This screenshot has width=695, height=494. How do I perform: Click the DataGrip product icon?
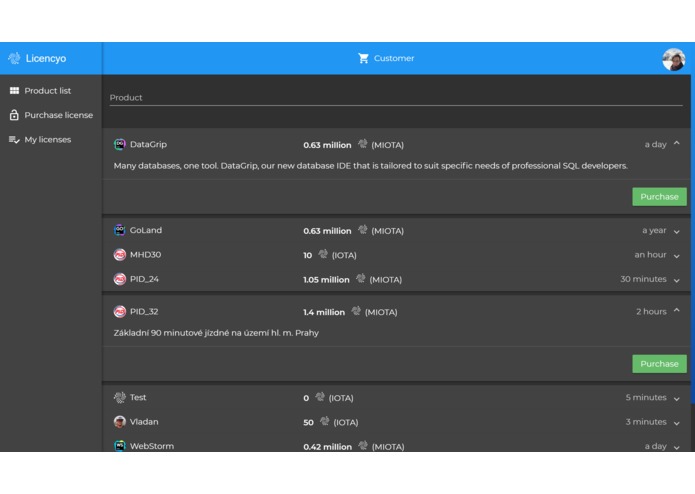120,144
